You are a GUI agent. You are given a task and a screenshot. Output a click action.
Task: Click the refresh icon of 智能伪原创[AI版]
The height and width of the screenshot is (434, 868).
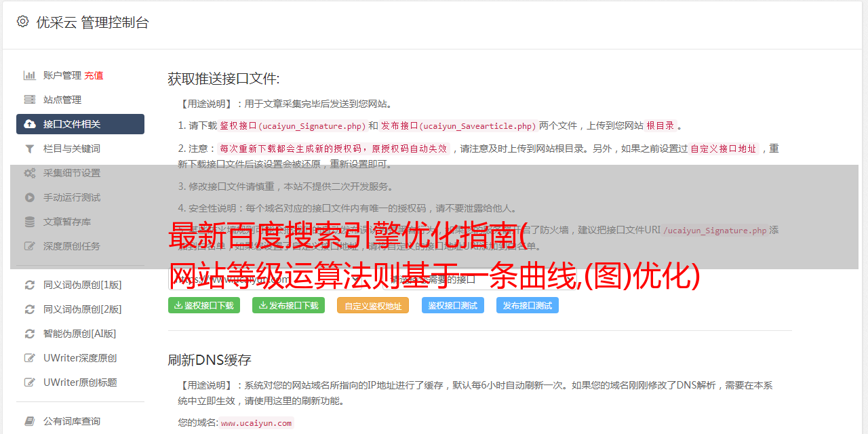click(x=30, y=334)
